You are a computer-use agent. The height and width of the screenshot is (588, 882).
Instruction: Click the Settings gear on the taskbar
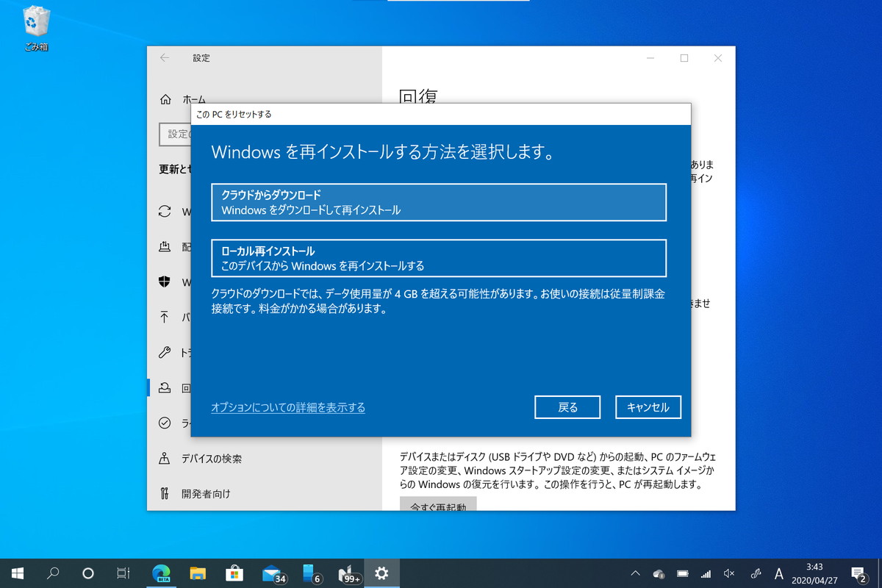[x=381, y=573]
